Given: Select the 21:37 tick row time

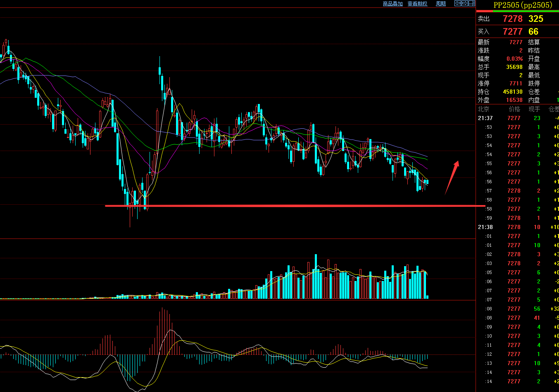Looking at the screenshot, I should coord(485,118).
